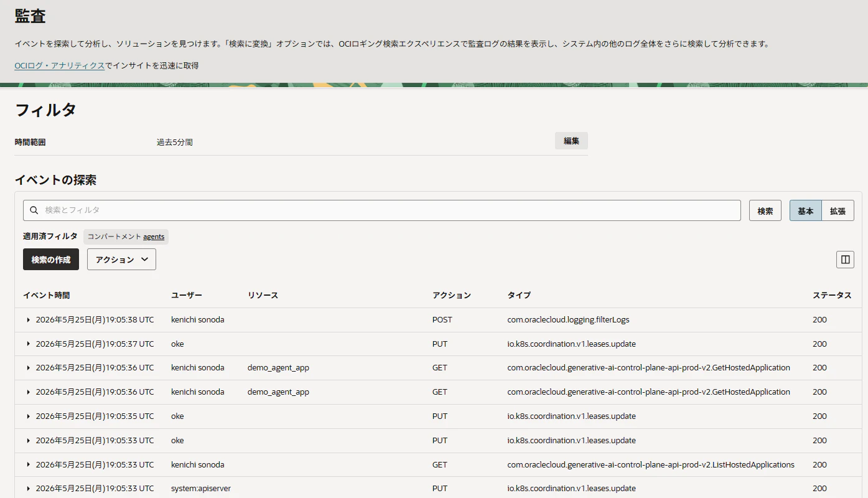868x498 pixels.
Task: Click the POST action cell
Action: [x=442, y=319]
